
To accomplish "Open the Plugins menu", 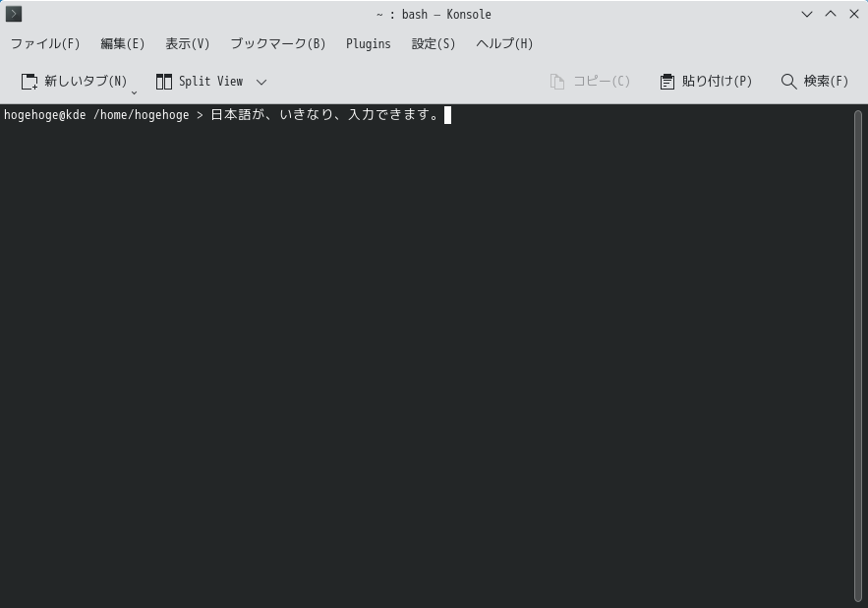I will [368, 44].
